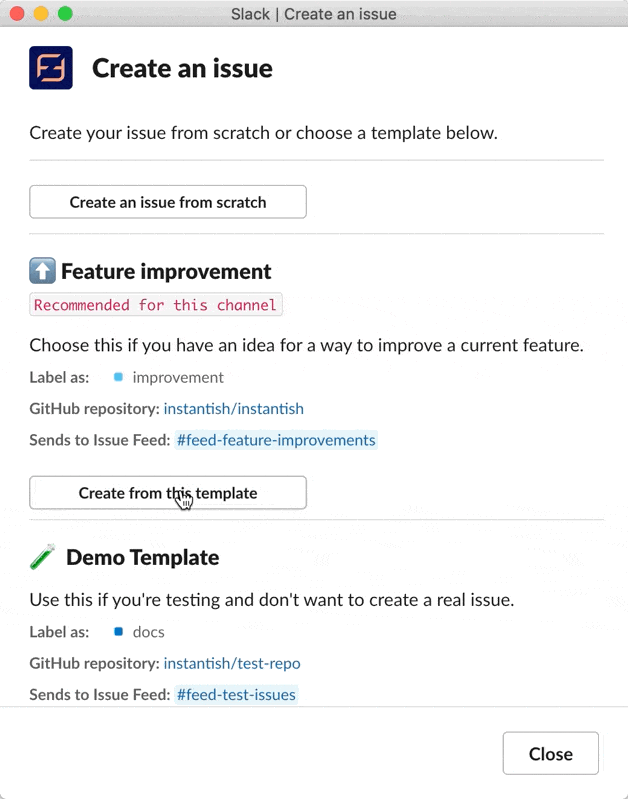Open the instantish/instantish repository link

(233, 409)
